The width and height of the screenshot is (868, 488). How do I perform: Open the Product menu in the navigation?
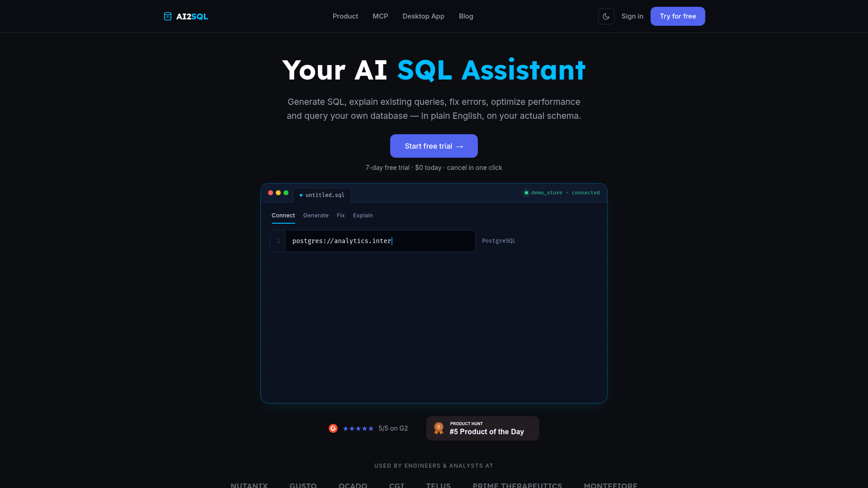point(345,16)
